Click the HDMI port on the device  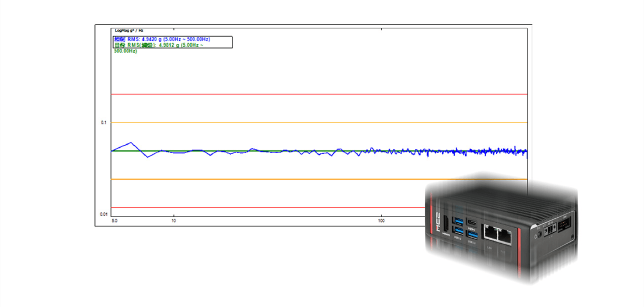click(446, 223)
